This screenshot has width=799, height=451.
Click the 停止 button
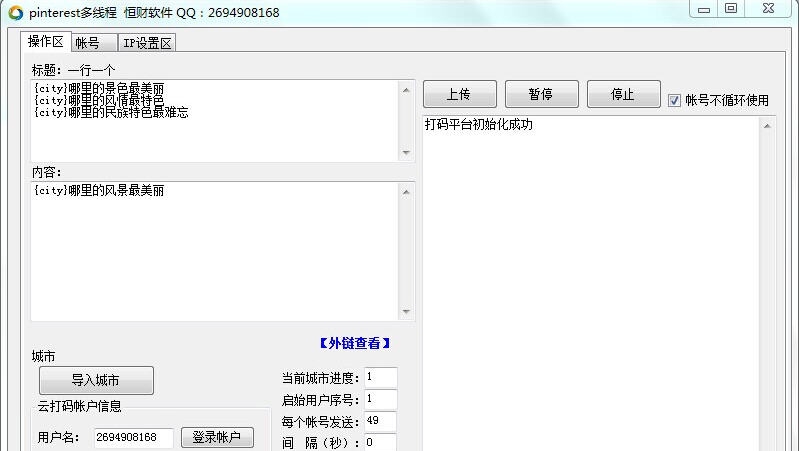tap(624, 94)
